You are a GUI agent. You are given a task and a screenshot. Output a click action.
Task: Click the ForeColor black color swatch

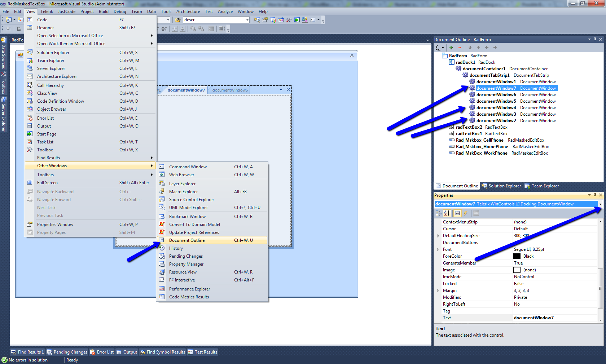point(517,256)
